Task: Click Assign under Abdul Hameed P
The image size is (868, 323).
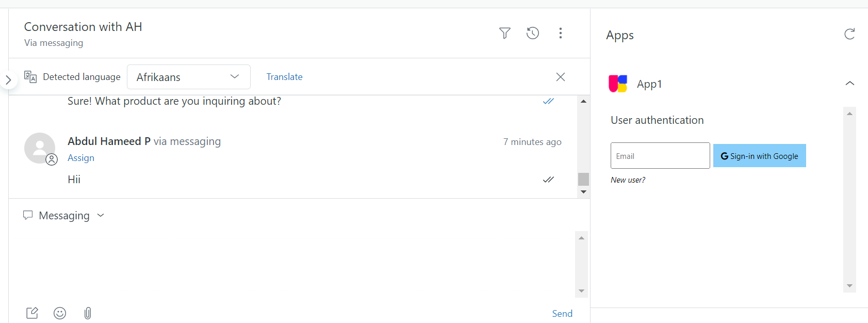Action: coord(81,158)
